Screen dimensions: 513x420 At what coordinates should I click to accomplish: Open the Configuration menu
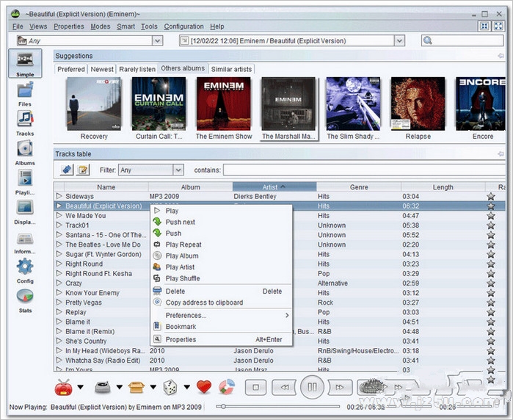point(184,26)
